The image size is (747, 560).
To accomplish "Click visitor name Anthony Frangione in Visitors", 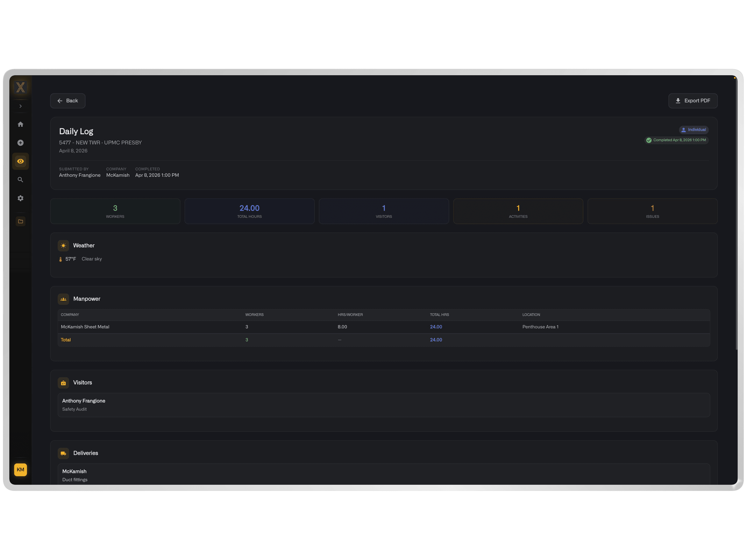I will click(x=84, y=401).
